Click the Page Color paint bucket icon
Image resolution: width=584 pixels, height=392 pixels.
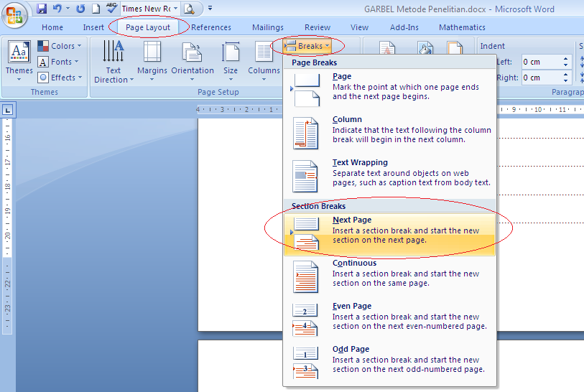[x=425, y=47]
